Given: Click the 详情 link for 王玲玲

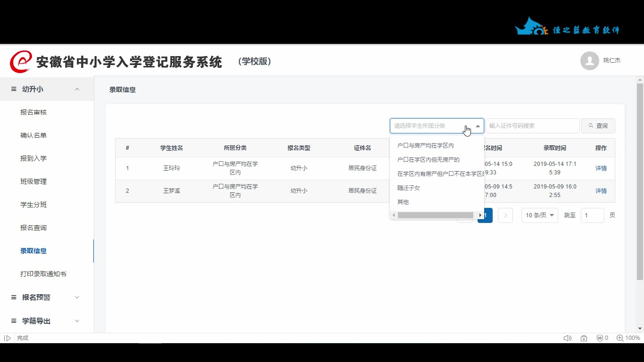Looking at the screenshot, I should pos(601,168).
